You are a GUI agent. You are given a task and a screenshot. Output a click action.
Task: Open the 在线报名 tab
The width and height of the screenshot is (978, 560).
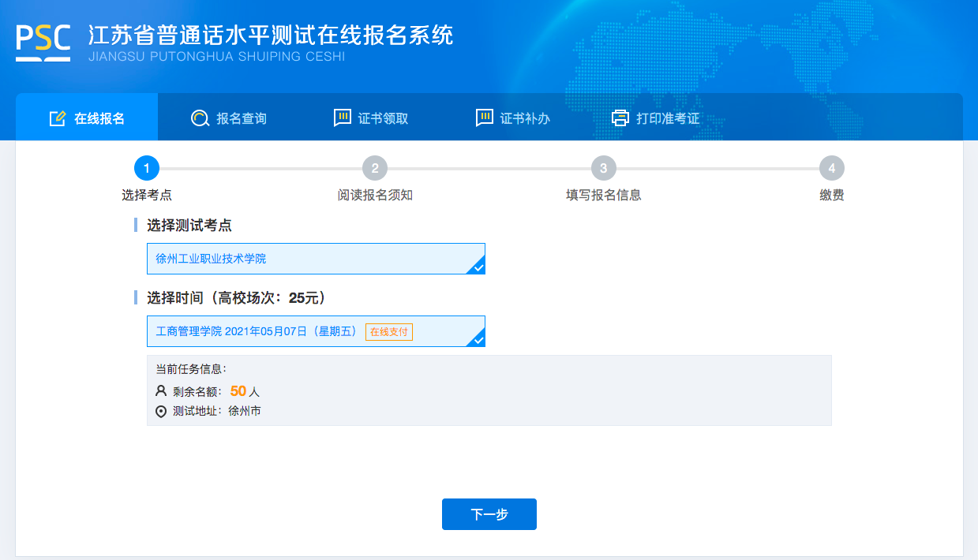pyautogui.click(x=87, y=118)
